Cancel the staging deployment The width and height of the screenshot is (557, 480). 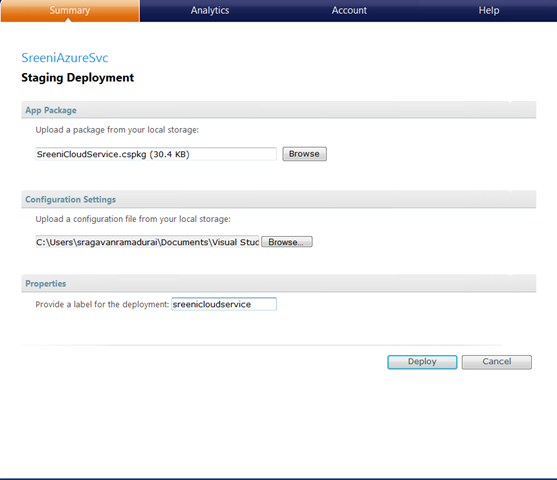tap(497, 362)
